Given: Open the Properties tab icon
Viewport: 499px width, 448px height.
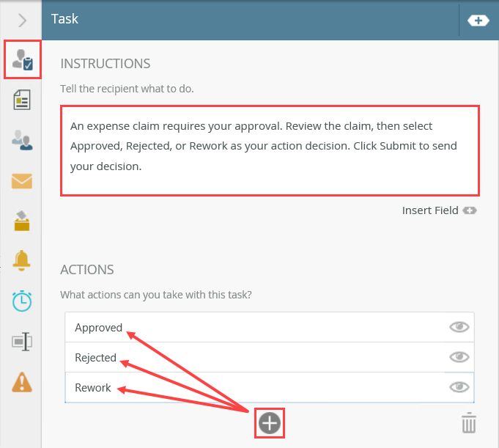Looking at the screenshot, I should pos(22,340).
